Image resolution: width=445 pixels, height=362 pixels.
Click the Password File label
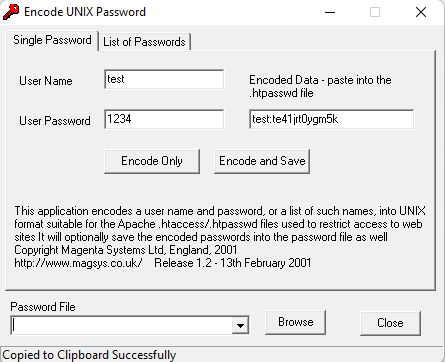pos(43,307)
